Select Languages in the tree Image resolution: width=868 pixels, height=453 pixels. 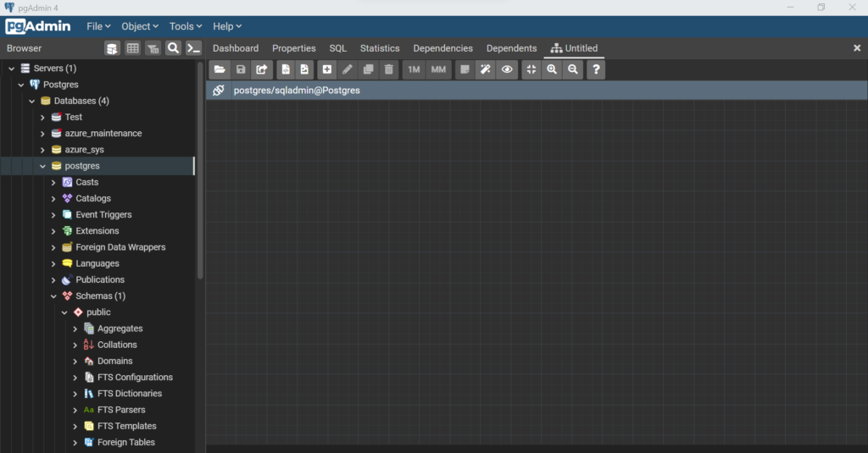tap(97, 263)
